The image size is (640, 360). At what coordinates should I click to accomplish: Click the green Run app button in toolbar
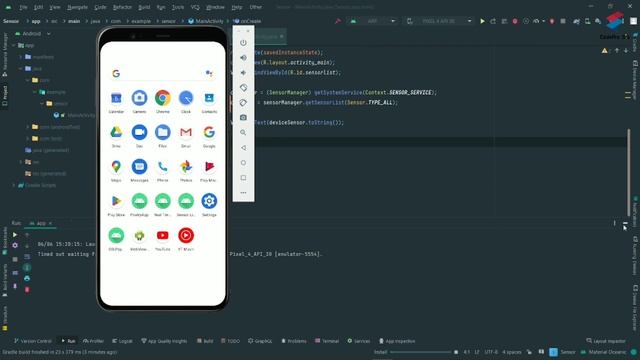point(482,21)
